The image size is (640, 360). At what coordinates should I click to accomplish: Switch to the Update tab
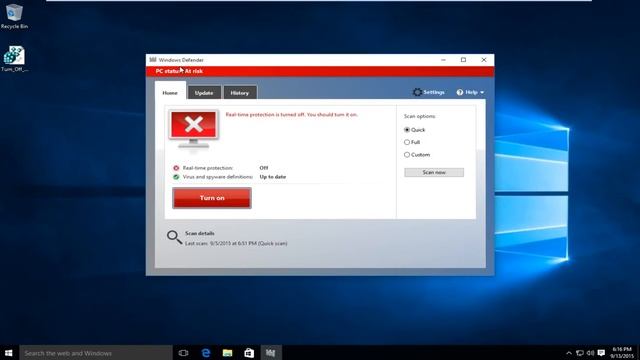point(204,93)
